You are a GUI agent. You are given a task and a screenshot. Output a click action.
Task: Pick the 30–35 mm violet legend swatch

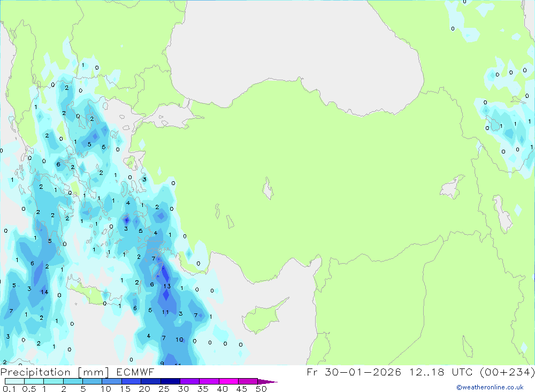tap(190, 381)
